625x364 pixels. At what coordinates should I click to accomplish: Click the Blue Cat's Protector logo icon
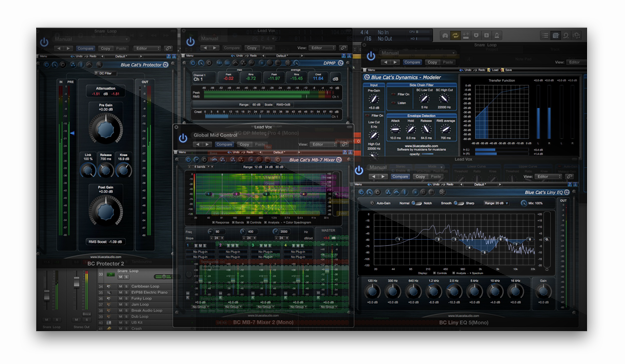tap(165, 65)
